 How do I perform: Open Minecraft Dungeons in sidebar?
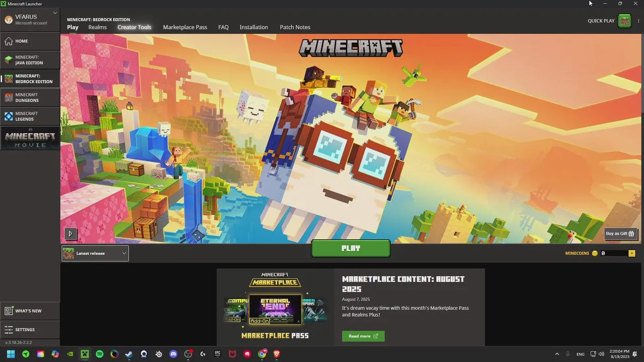click(30, 98)
